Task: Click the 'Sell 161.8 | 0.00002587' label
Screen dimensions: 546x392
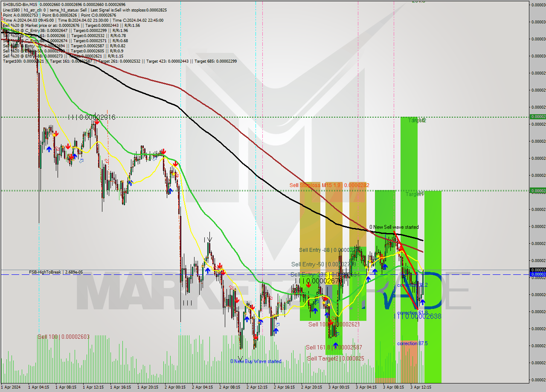Action: pos(334,347)
